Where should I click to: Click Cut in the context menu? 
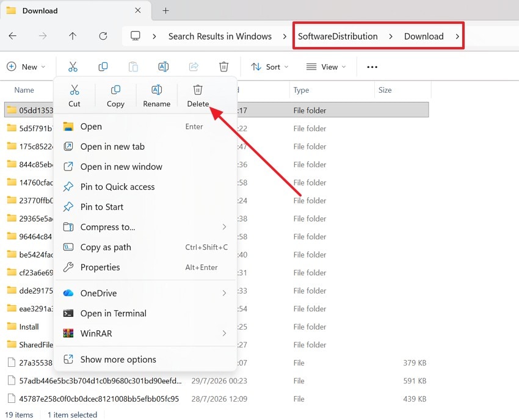tap(74, 96)
